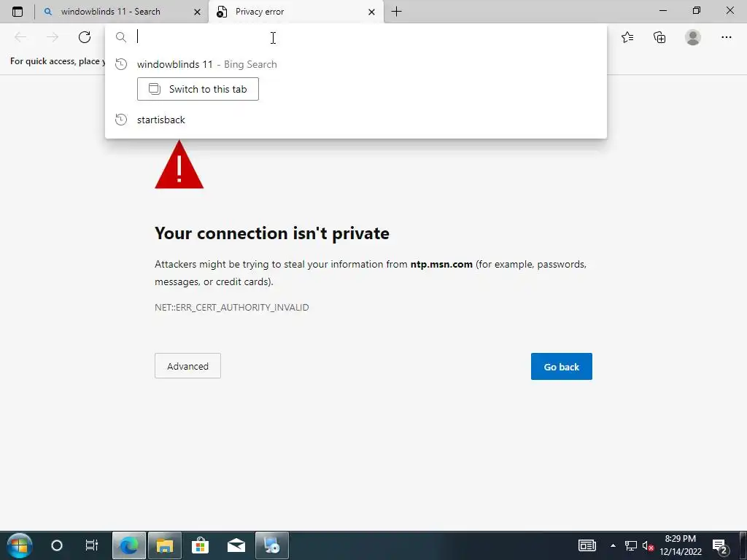
Task: Click the search magnifier in address dropdown
Action: point(121,37)
